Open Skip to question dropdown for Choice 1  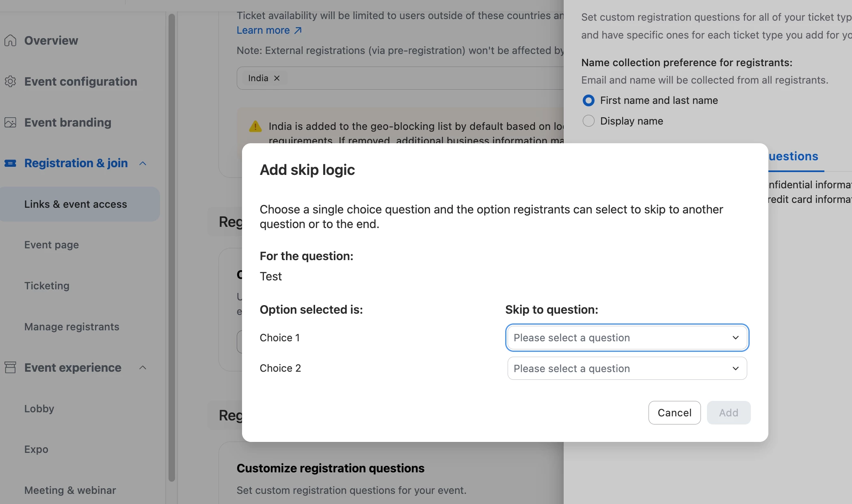[627, 338]
